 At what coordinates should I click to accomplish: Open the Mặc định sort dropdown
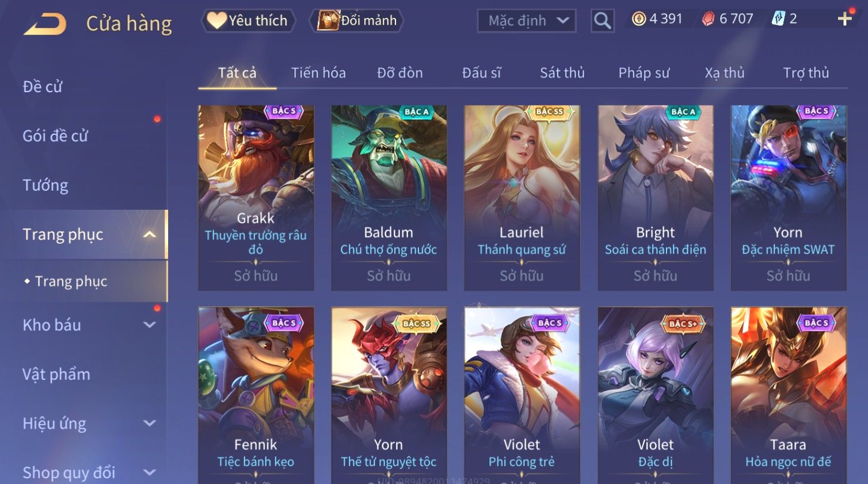click(527, 21)
